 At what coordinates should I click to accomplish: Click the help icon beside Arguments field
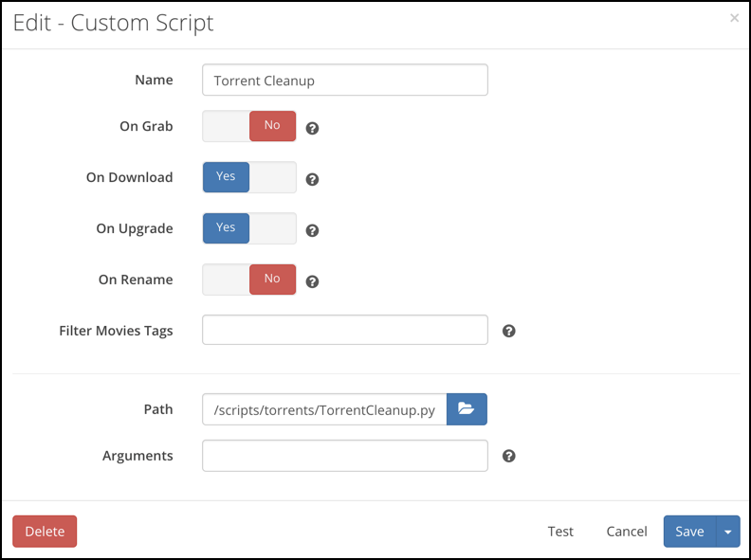tap(508, 456)
